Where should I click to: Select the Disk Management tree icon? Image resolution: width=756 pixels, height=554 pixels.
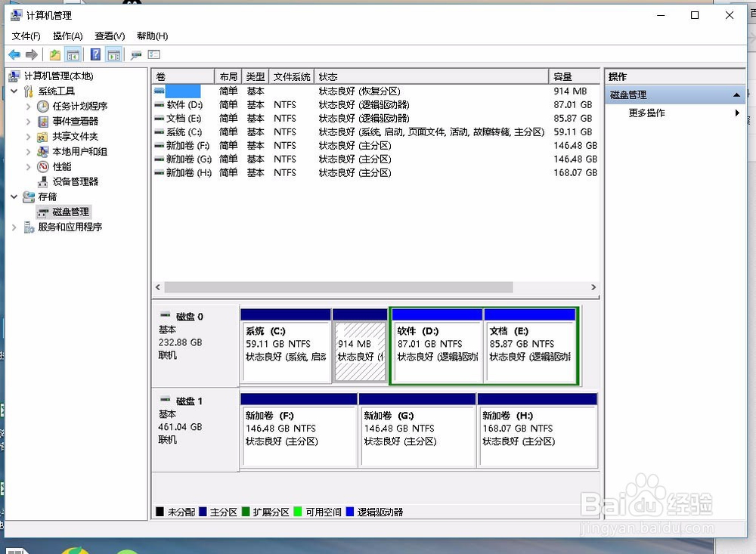[x=43, y=212]
